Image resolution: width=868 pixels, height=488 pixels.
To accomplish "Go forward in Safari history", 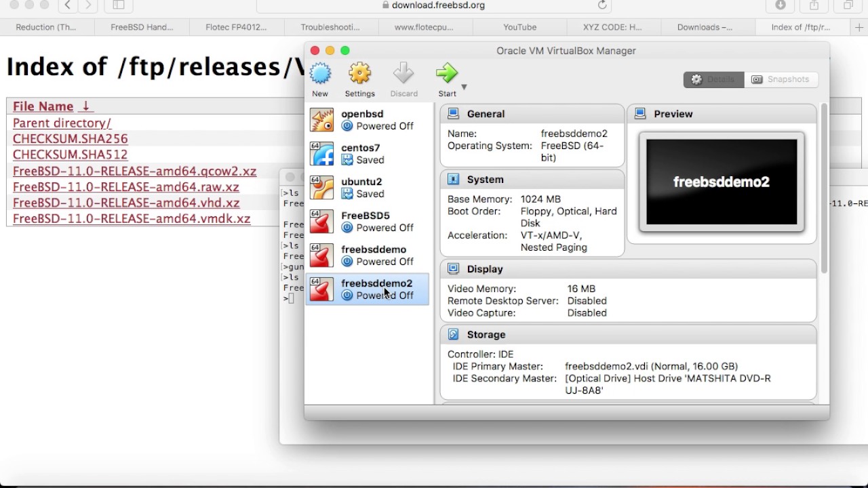I will point(88,5).
